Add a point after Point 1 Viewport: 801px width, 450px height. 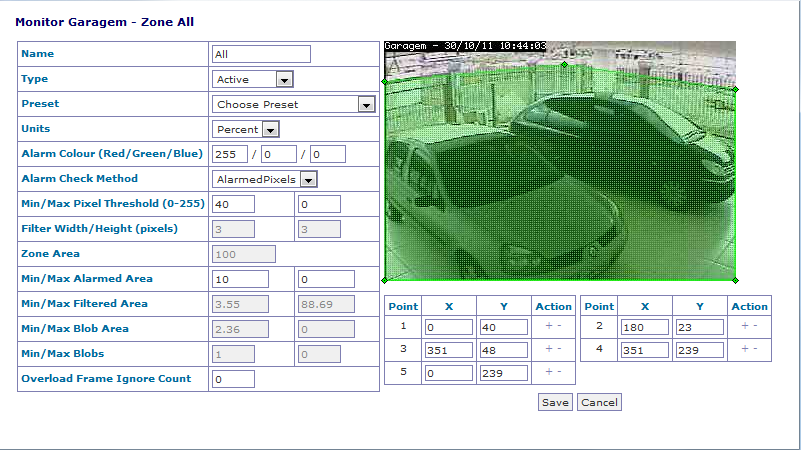tap(549, 326)
